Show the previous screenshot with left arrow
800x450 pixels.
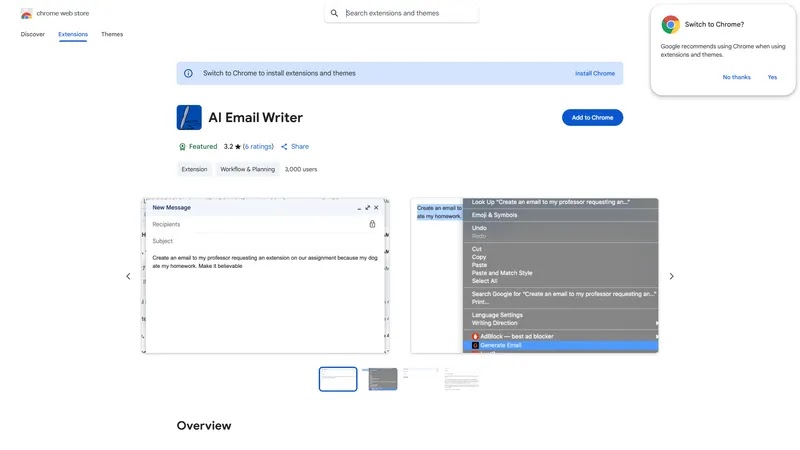pos(128,277)
